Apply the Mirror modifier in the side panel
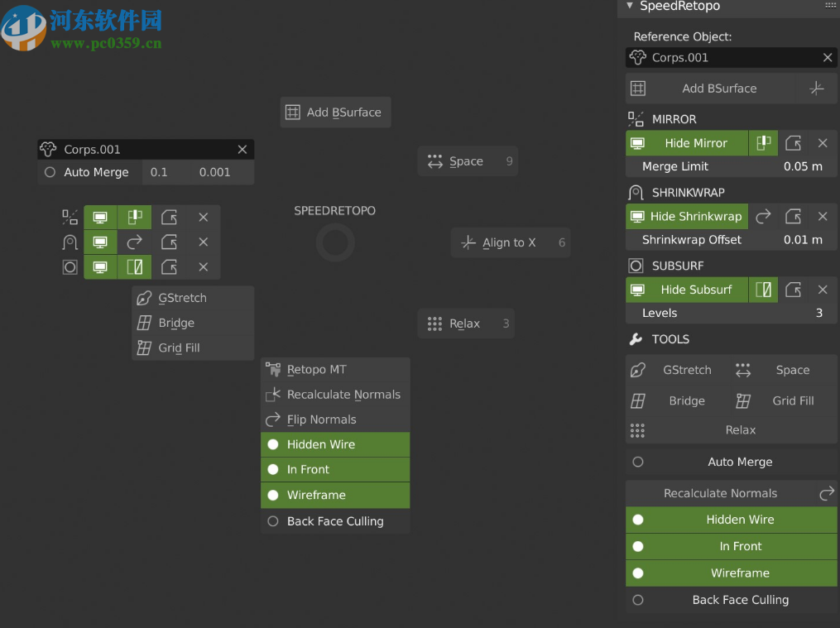Screen dimensions: 840x628 point(793,143)
